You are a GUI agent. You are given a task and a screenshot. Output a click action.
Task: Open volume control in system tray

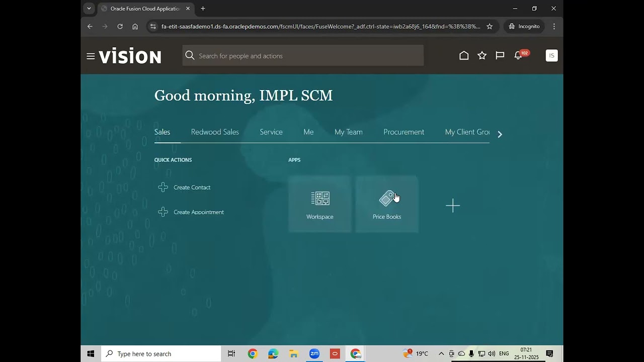tap(492, 354)
